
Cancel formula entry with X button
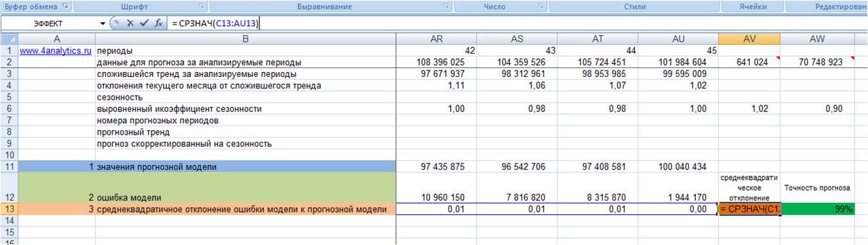pyautogui.click(x=130, y=23)
